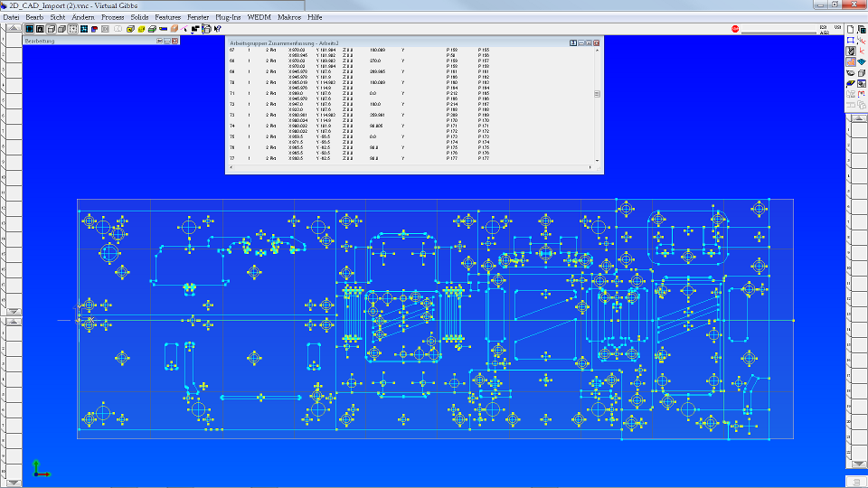
Task: Open the Fenster menu
Action: (x=198, y=17)
